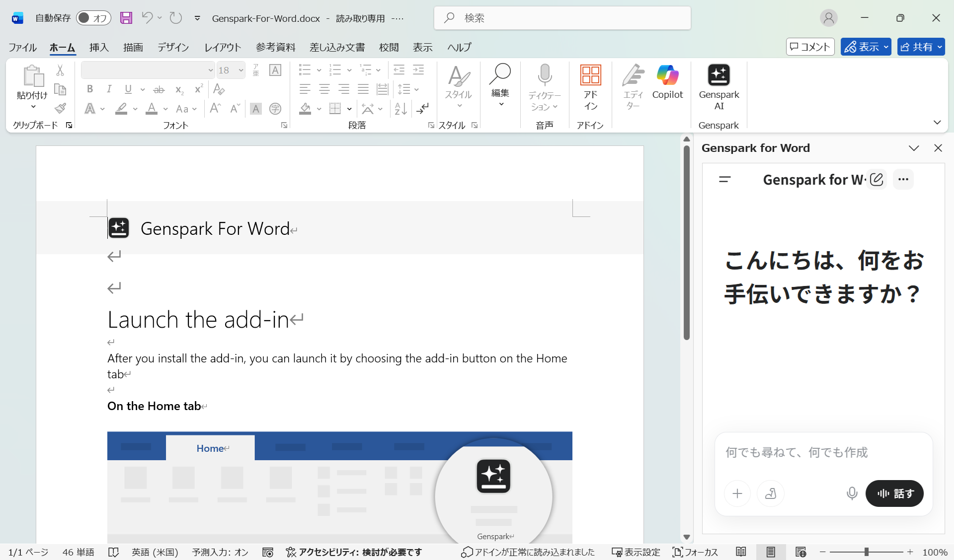Turn on the 自動保存 autosave switch
This screenshot has width=954, height=560.
point(93,17)
